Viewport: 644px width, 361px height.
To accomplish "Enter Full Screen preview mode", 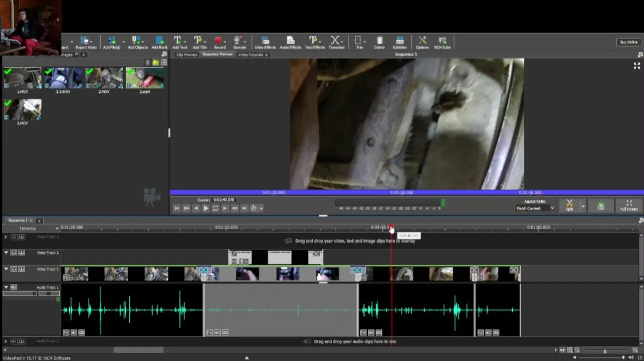I will (x=629, y=206).
